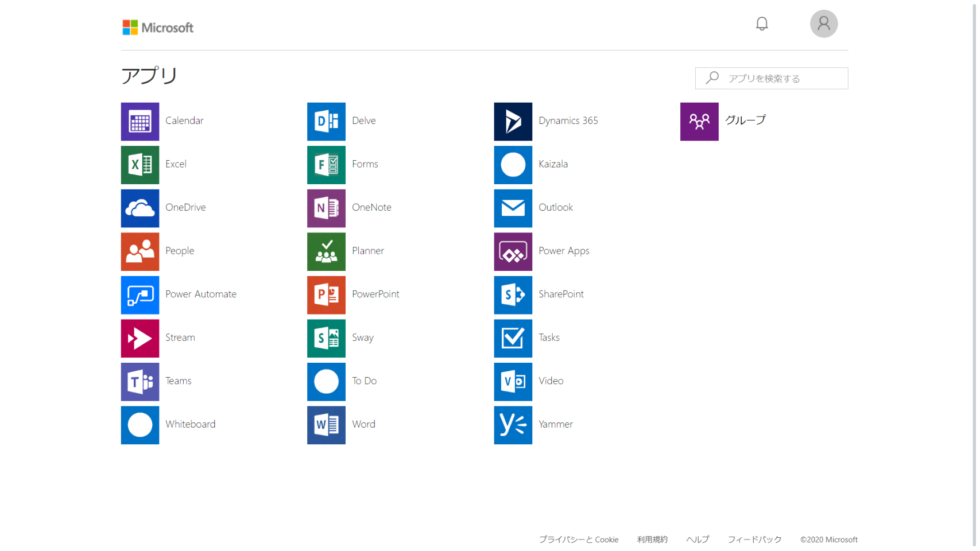
Task: Click the Microsoft logo in header
Action: pyautogui.click(x=158, y=28)
